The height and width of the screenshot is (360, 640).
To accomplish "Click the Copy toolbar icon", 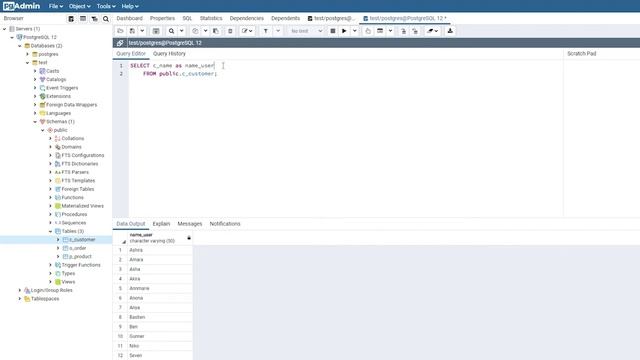I will pos(195,31).
